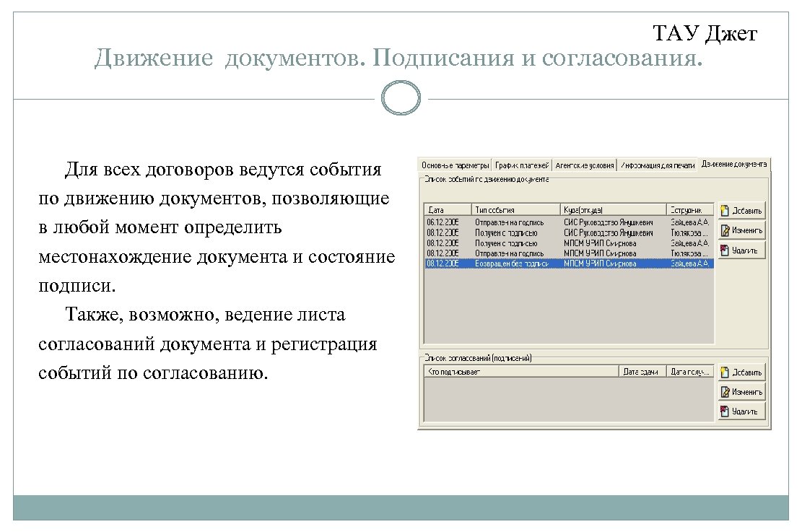Viewport: 802px width, 532px height.
Task: Click Добавить button for the approvals list
Action: coord(741,372)
